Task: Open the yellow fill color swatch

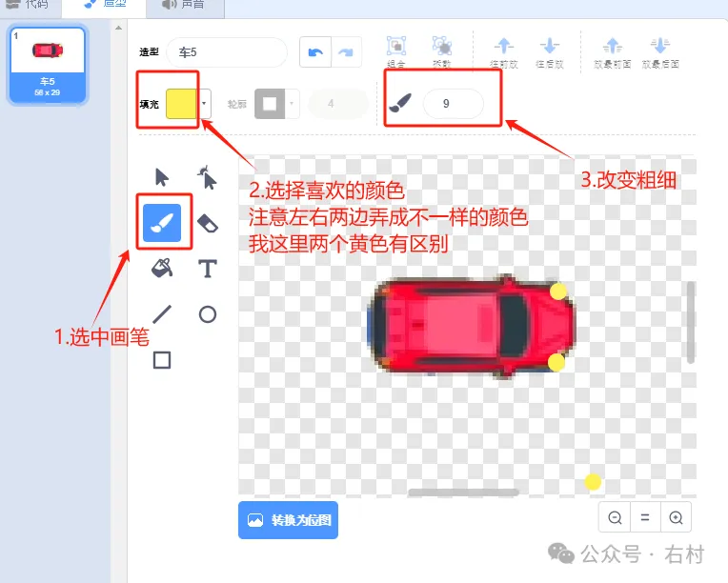Action: coord(181,104)
